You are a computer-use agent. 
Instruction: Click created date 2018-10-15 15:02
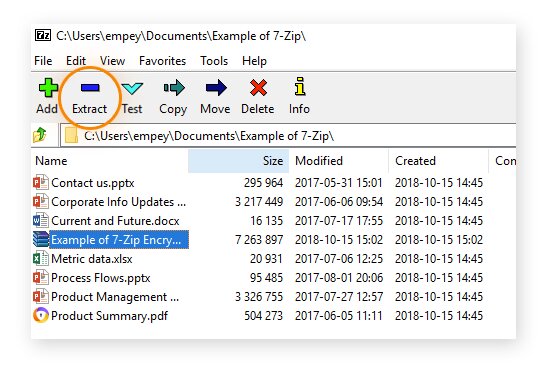click(439, 240)
